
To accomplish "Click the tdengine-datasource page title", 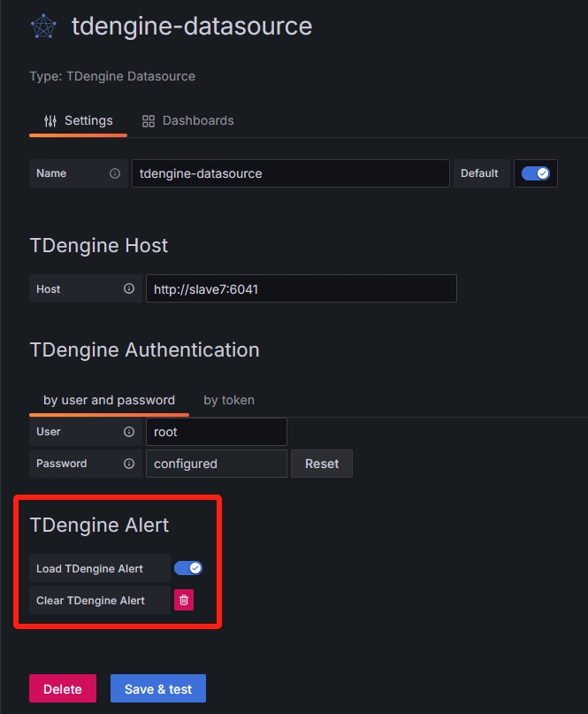I will pos(192,27).
